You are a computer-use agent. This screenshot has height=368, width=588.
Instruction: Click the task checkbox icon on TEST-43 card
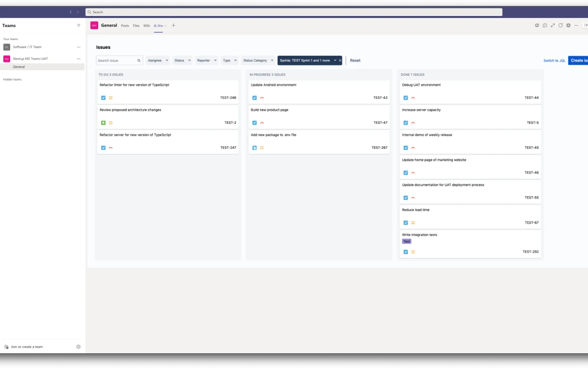pos(254,98)
